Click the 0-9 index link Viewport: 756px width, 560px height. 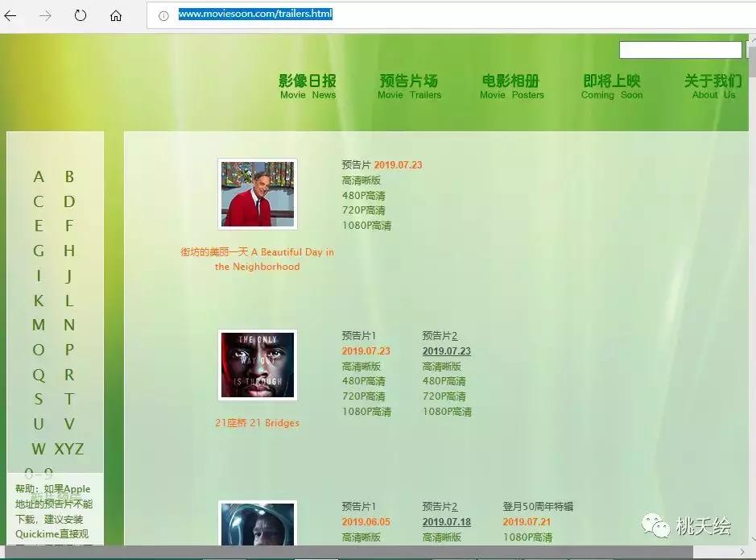[38, 475]
